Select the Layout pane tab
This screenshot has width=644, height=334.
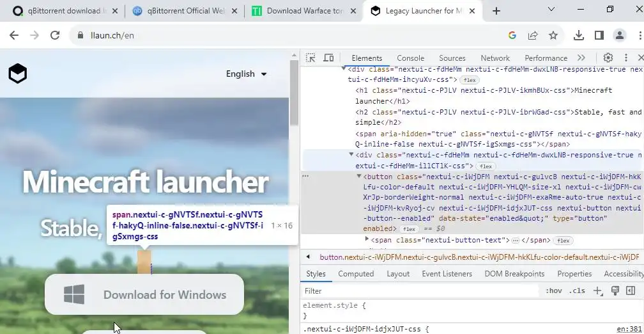(x=398, y=274)
